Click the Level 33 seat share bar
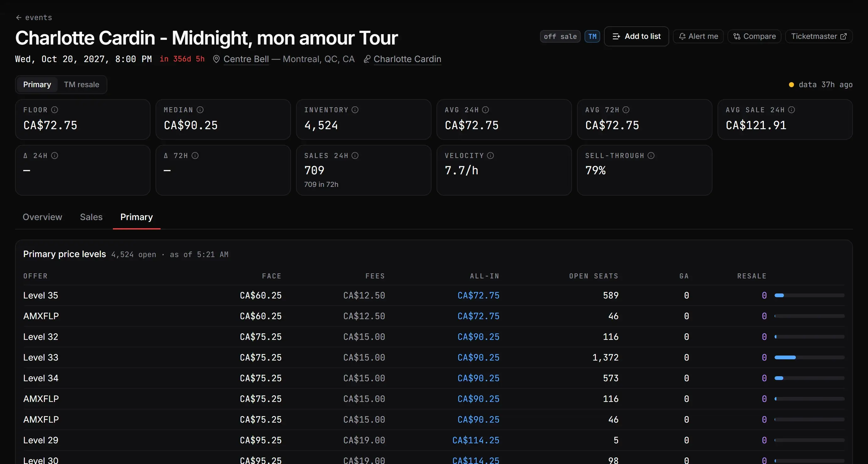868x464 pixels. click(x=809, y=357)
